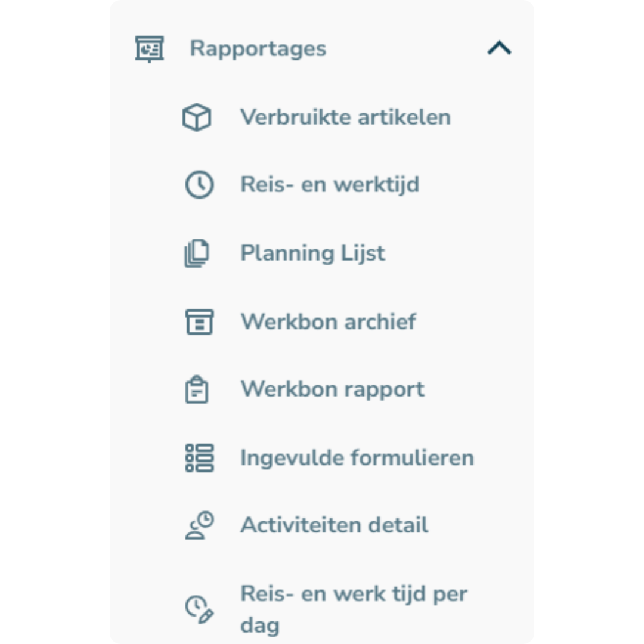Select the Planning Lijst menu item
The height and width of the screenshot is (644, 644).
(x=312, y=253)
